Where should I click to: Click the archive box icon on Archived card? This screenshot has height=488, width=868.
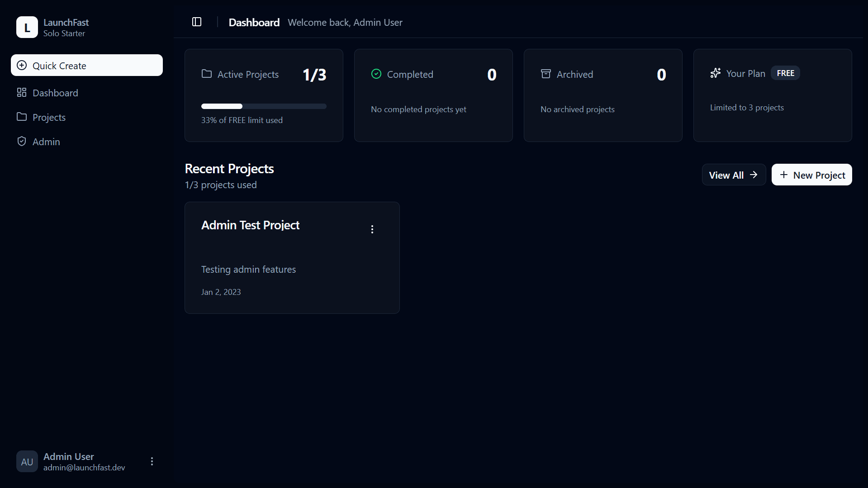click(x=545, y=74)
